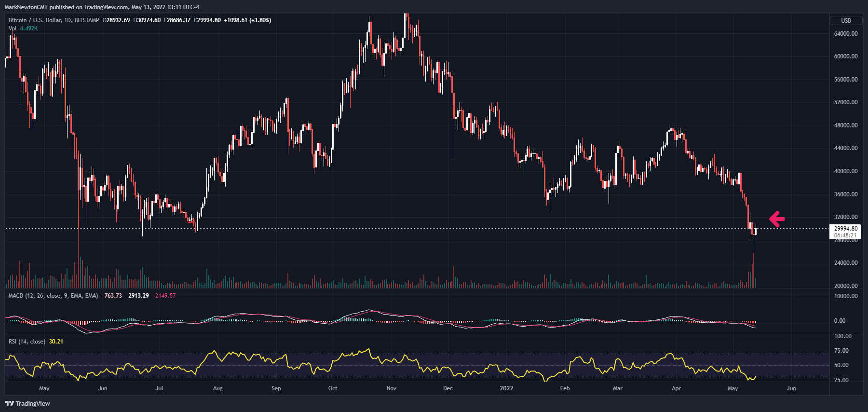868x412 pixels.
Task: Click the 36000.00 price axis label
Action: pyautogui.click(x=846, y=194)
